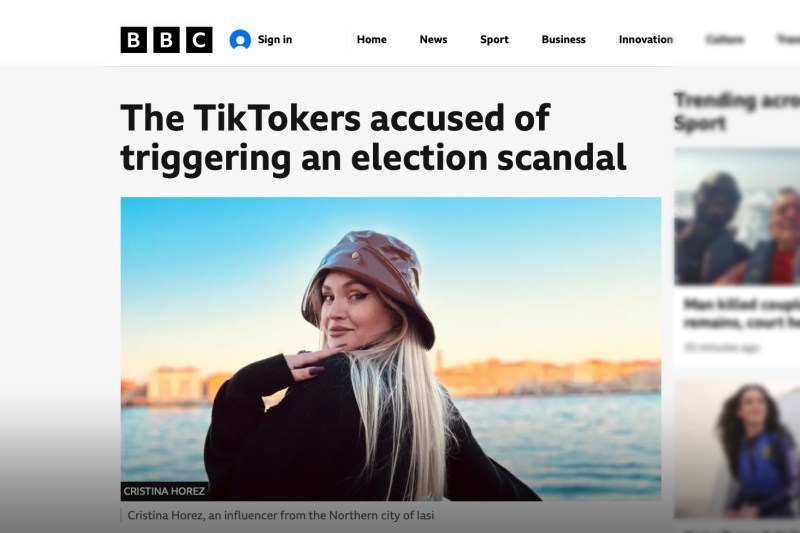Screen dimensions: 800x533
Task: Open the Sport navigation item
Action: 494,40
